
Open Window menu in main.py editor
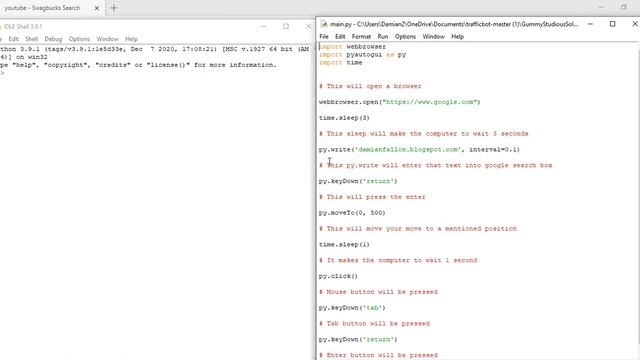click(x=433, y=36)
